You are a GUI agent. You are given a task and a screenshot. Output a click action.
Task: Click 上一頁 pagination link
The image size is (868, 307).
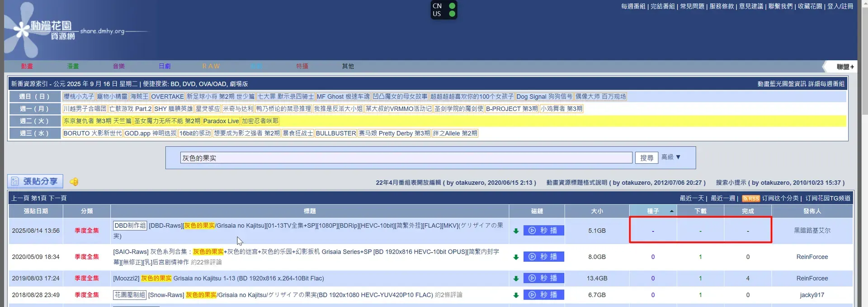pos(20,198)
